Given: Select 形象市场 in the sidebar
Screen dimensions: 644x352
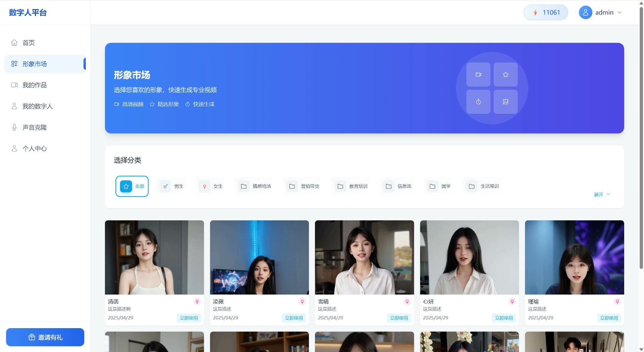Looking at the screenshot, I should pos(45,64).
